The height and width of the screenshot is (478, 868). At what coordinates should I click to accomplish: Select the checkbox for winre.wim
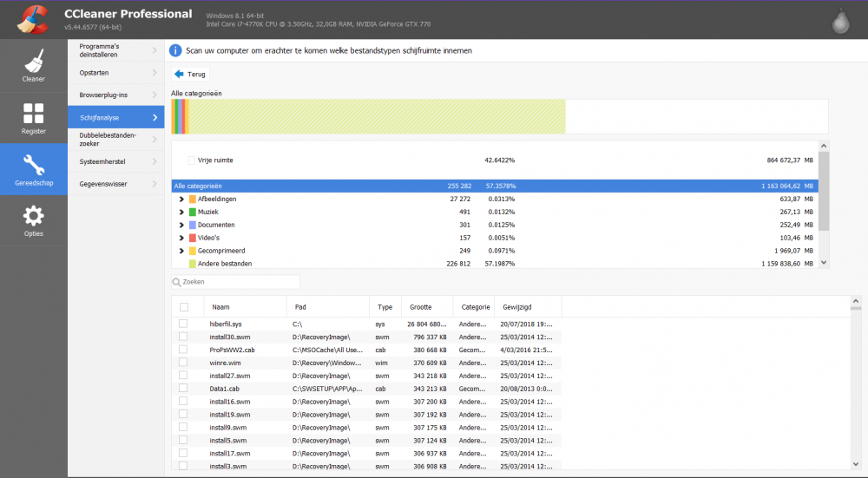pyautogui.click(x=183, y=362)
